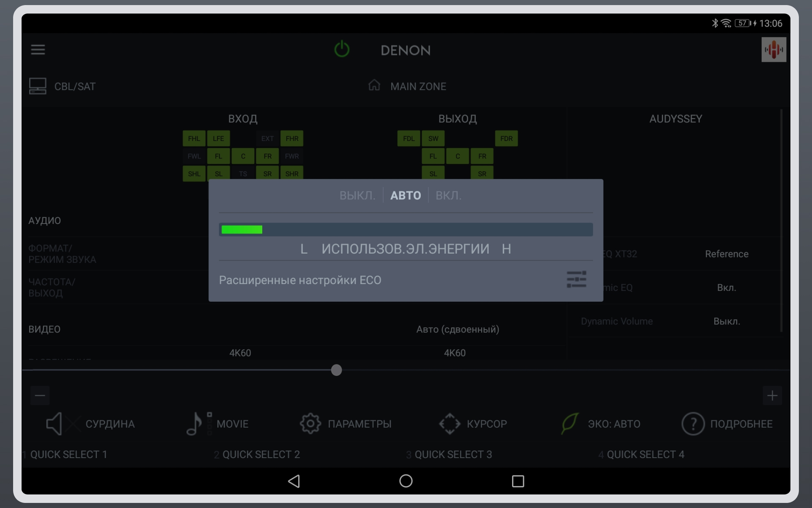Screen dimensions: 812x508
Task: Tap the ЭКО: АВТО label
Action: click(614, 424)
